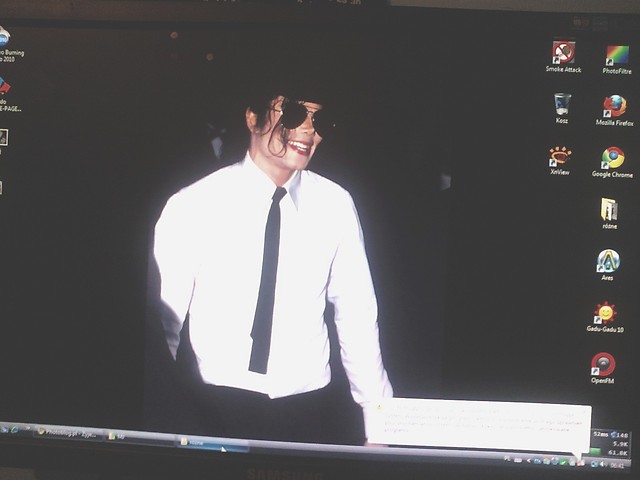Show hidden tray icons arrow
Viewport: 640px width, 480px height.
tap(529, 461)
